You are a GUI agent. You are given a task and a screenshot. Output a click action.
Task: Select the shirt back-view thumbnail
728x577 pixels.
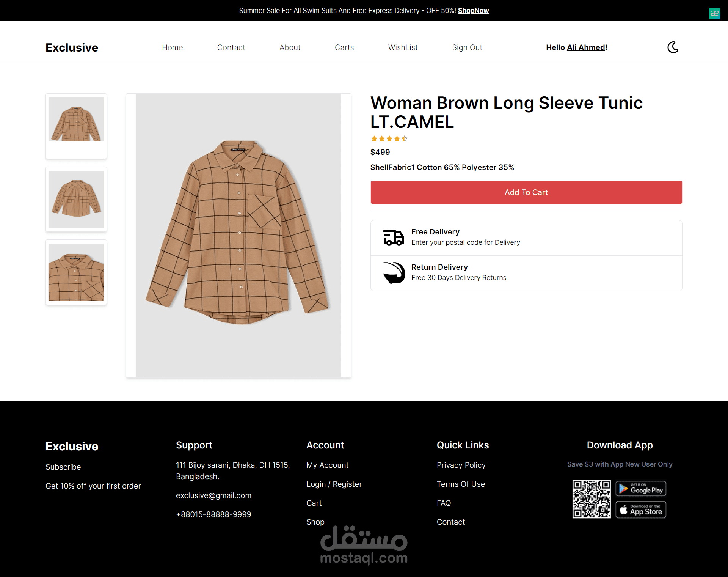pyautogui.click(x=76, y=199)
